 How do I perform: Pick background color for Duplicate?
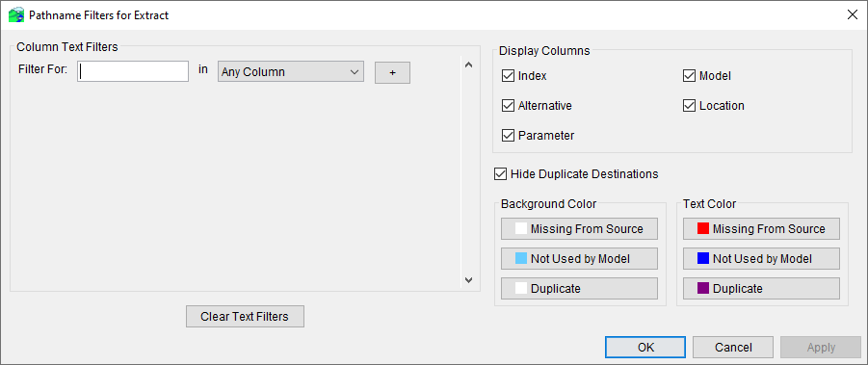coord(579,289)
